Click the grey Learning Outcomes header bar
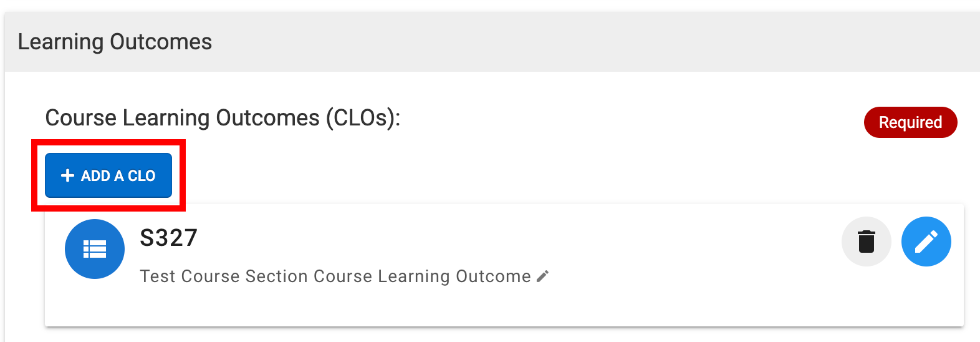 click(561, 42)
